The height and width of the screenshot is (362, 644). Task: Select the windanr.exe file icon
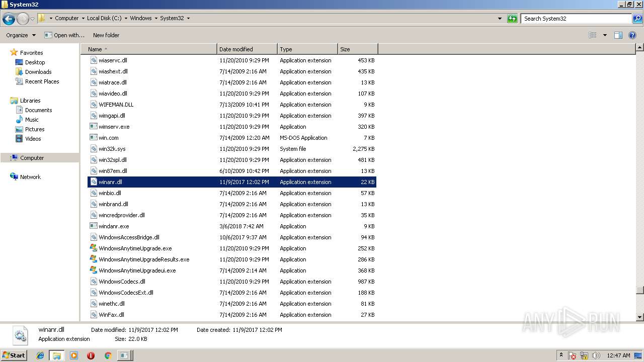point(94,226)
